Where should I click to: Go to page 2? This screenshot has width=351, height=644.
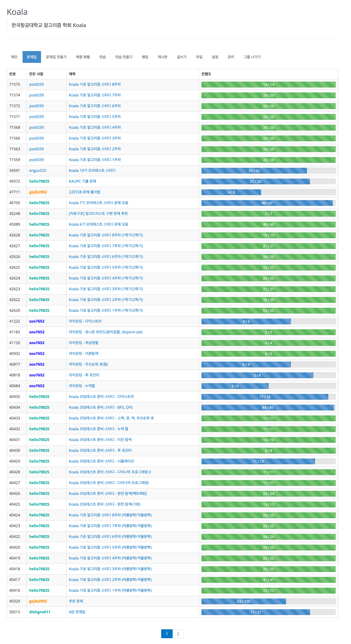point(178,634)
